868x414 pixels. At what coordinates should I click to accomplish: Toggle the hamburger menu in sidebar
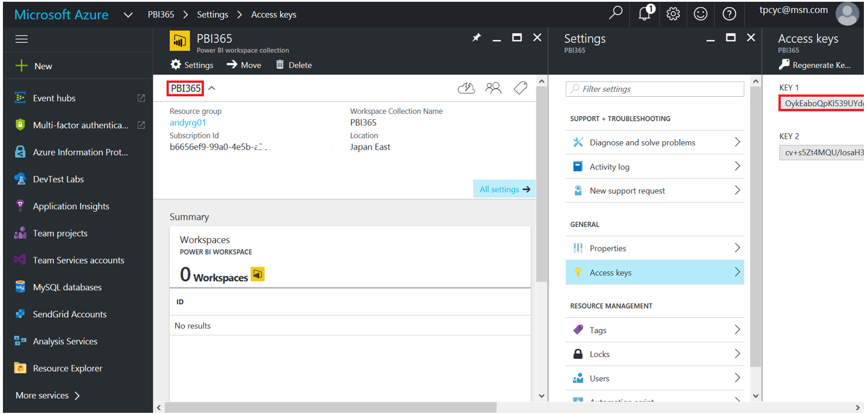pos(22,39)
